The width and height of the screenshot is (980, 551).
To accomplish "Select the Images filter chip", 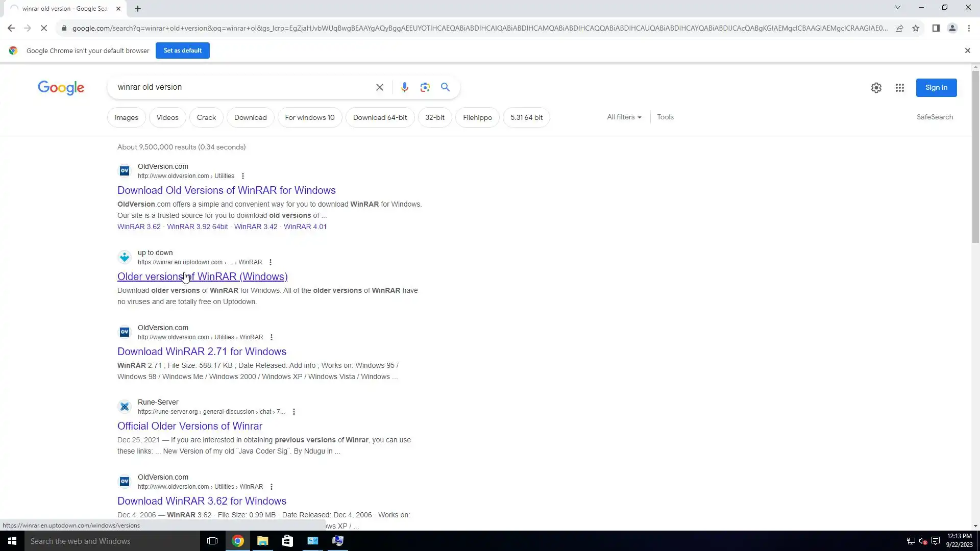I will 126,117.
